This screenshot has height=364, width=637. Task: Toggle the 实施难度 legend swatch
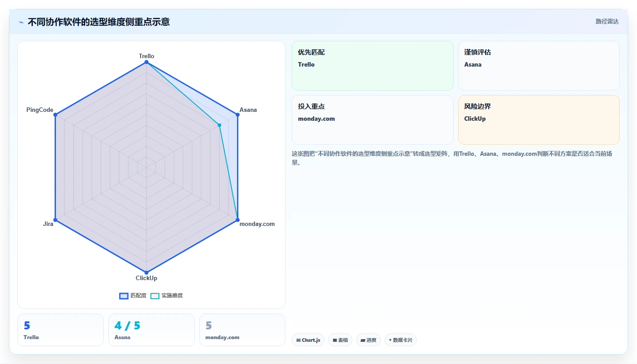click(x=155, y=296)
